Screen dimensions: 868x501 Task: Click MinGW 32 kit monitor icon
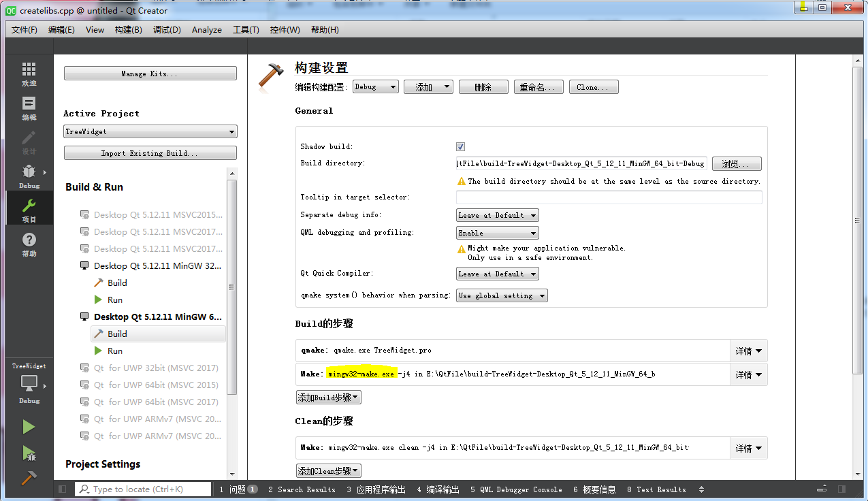84,266
